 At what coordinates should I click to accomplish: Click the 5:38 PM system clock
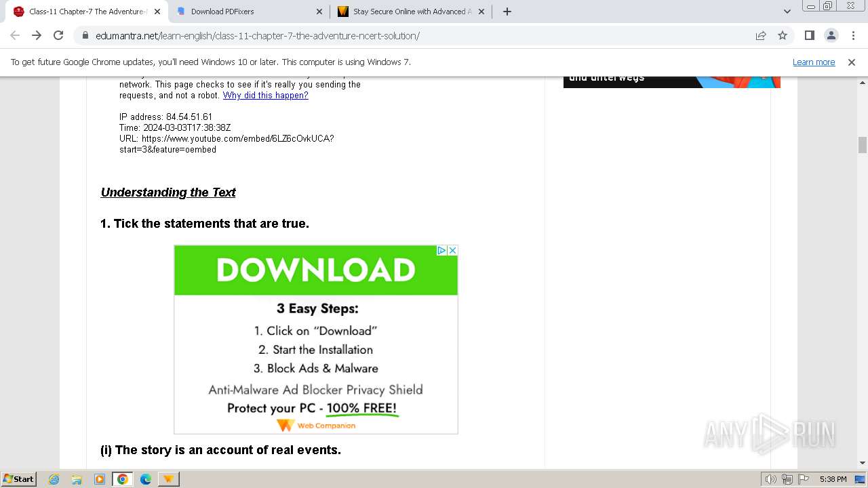(833, 479)
